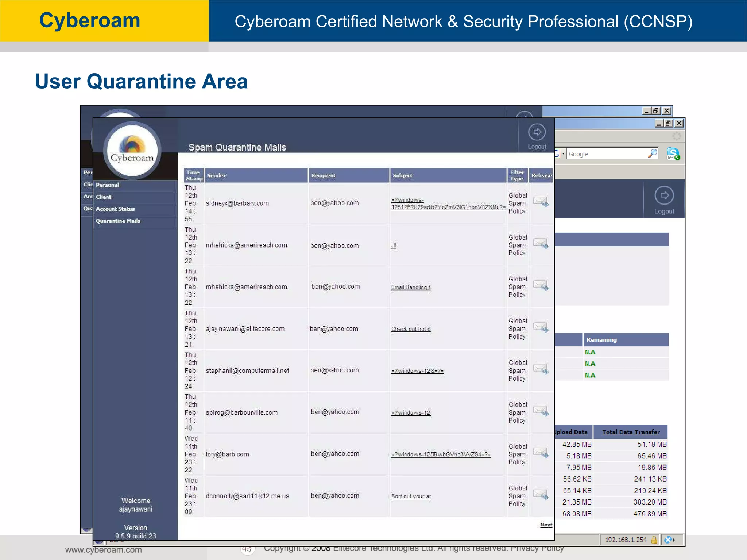Release mail from tory@barb.com
Viewport: 747px width, 560px height.
[541, 453]
